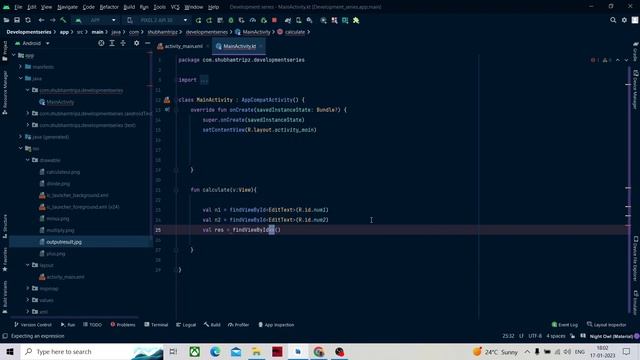Open Chrome from the taskbar

coord(319,351)
